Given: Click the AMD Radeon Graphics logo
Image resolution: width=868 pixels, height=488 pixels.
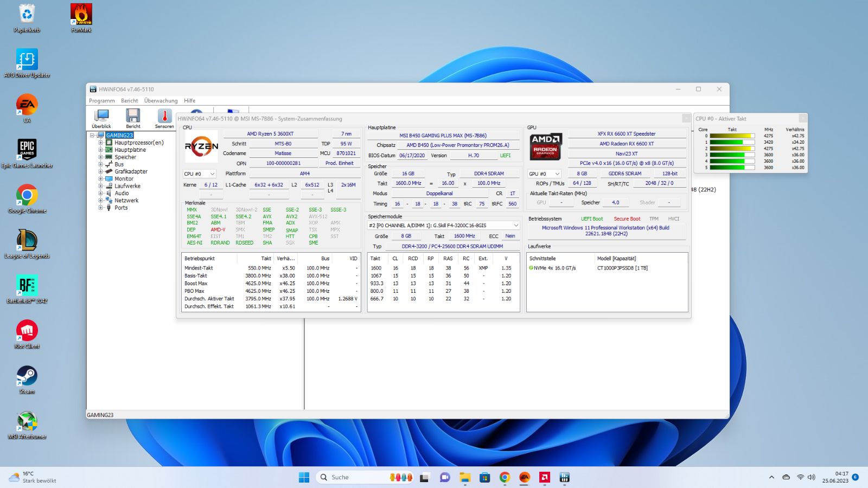Looking at the screenshot, I should pos(545,146).
